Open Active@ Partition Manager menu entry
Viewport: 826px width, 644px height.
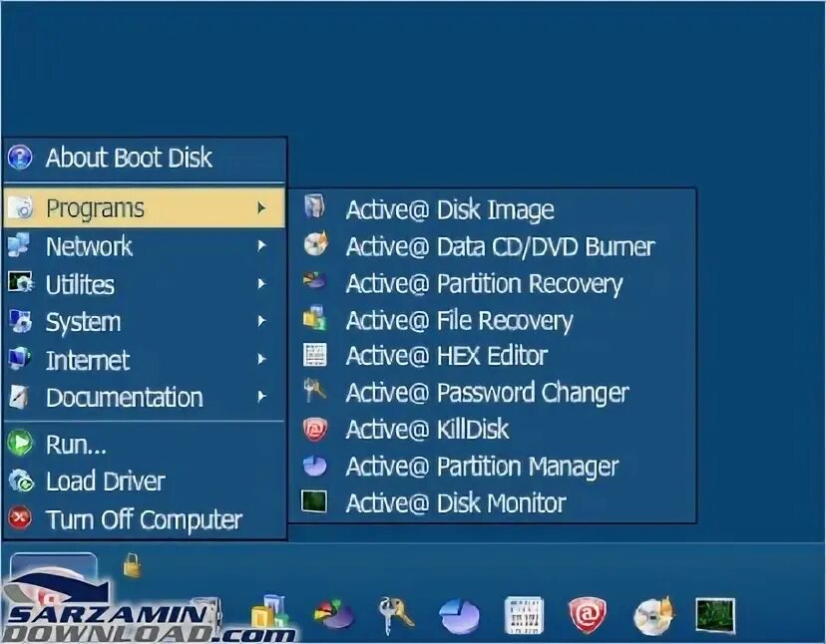coord(492,466)
